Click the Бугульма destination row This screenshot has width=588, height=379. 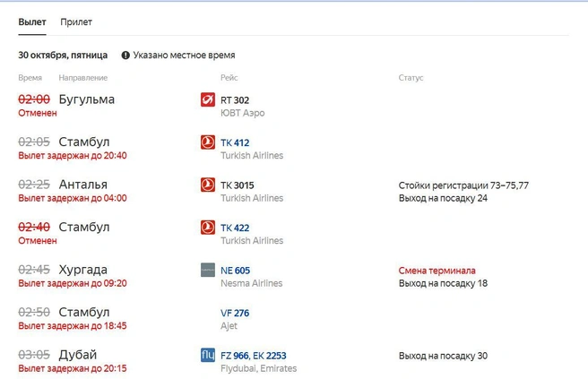click(294, 106)
